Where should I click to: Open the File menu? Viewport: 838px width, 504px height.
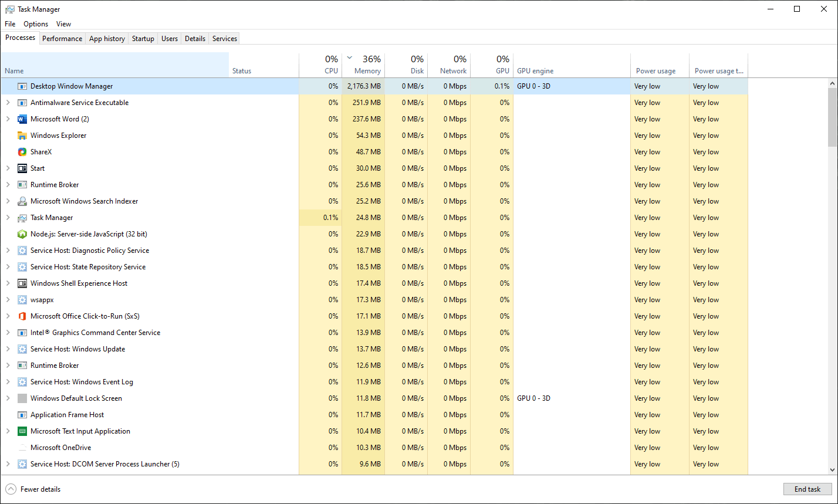[x=10, y=24]
